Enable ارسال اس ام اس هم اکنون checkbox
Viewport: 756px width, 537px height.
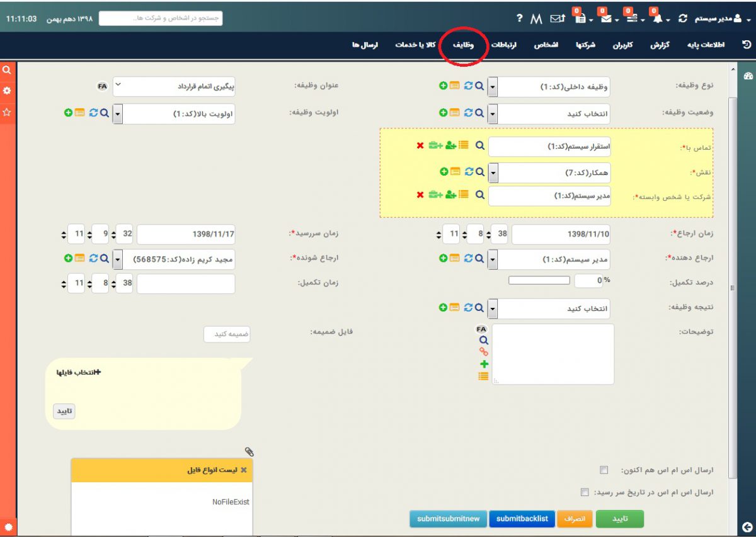pos(604,470)
